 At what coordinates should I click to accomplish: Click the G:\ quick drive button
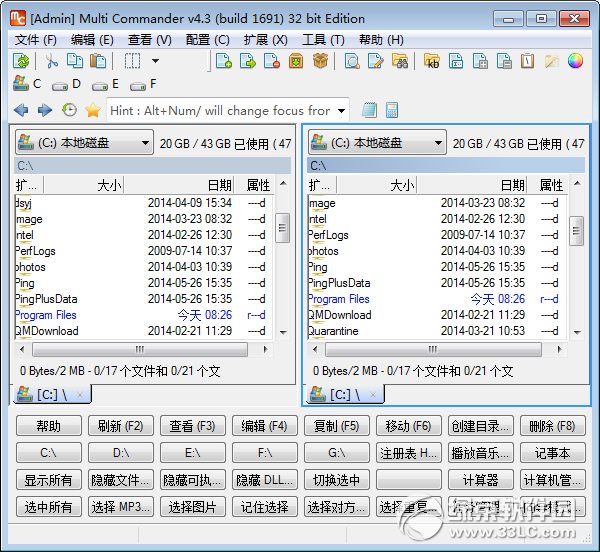point(337,453)
